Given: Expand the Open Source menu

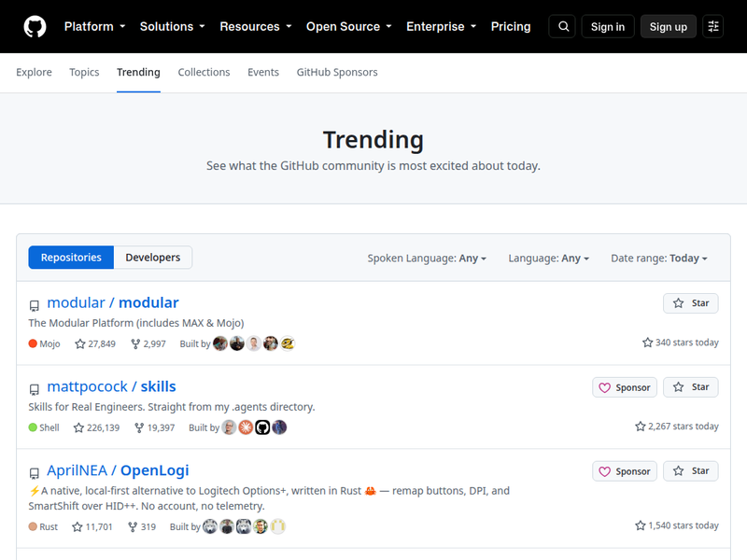Looking at the screenshot, I should tap(349, 27).
